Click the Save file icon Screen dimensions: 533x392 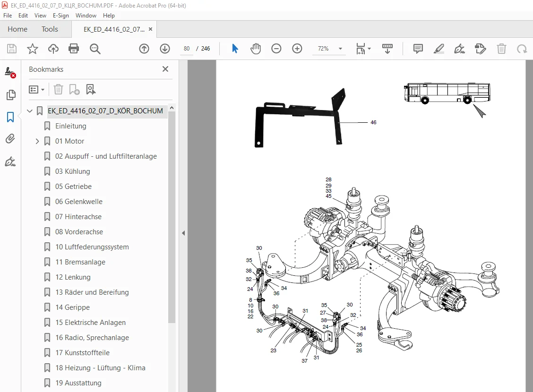point(12,49)
